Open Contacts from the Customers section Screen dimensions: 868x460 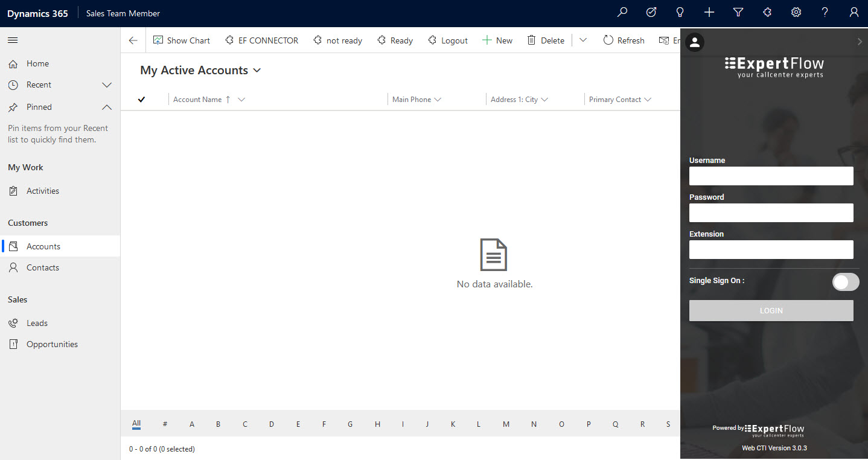[x=42, y=267]
